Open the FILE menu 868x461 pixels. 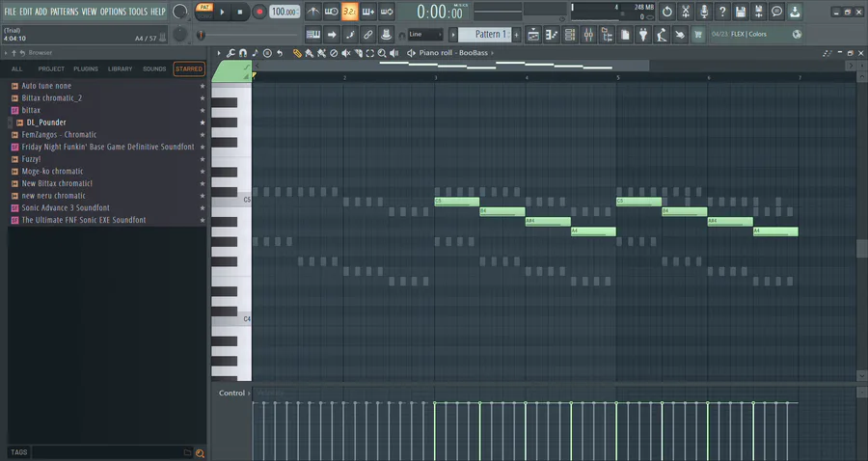pyautogui.click(x=10, y=11)
